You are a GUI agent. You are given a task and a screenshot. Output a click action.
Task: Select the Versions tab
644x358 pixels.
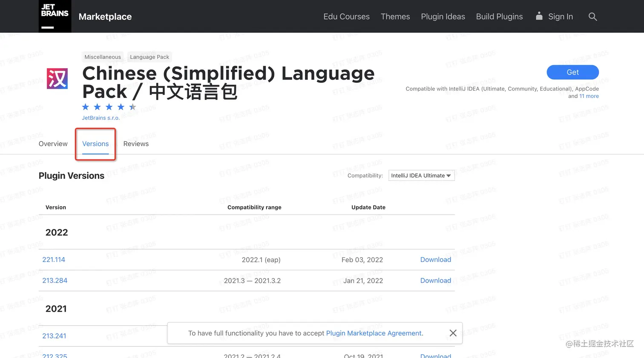(x=95, y=144)
